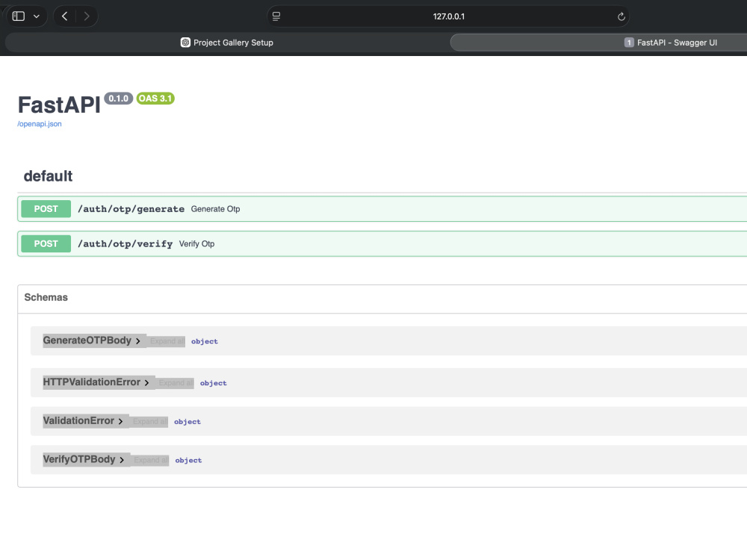The image size is (747, 560).
Task: Open the /openapi.json link
Action: point(40,124)
